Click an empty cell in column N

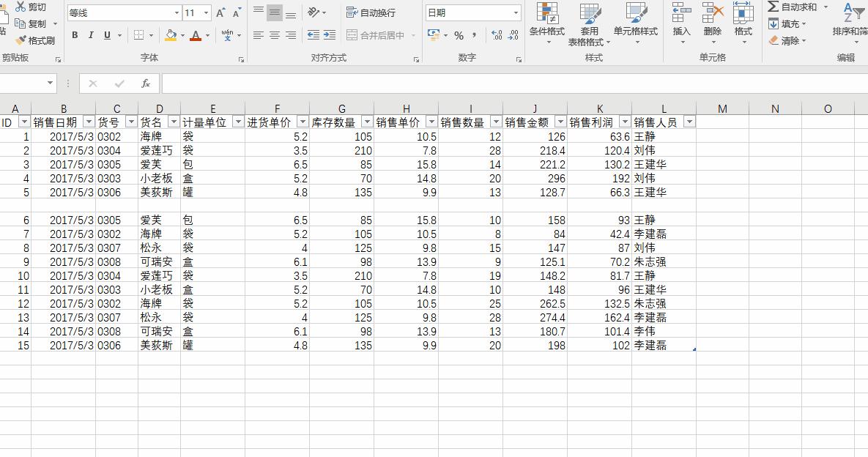coord(775,220)
